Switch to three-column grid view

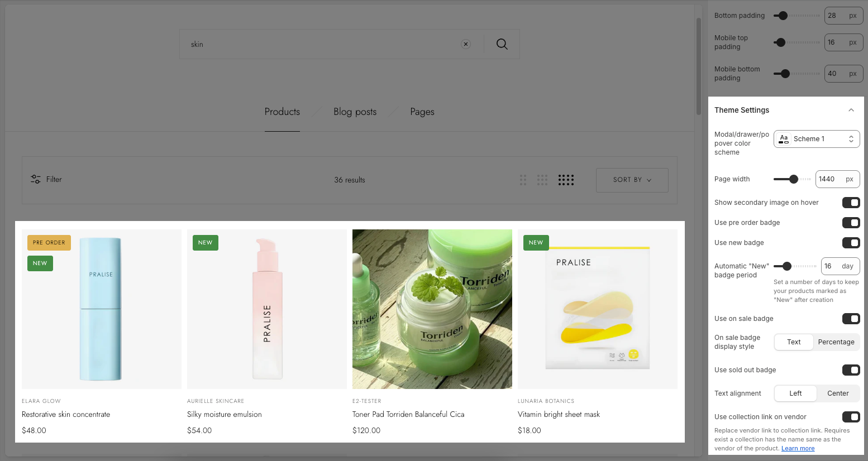click(542, 180)
